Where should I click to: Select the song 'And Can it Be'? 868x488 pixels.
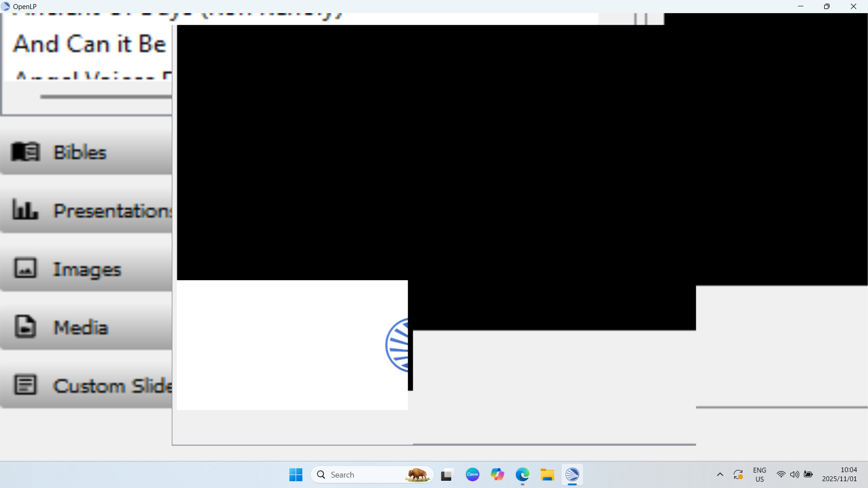click(90, 44)
